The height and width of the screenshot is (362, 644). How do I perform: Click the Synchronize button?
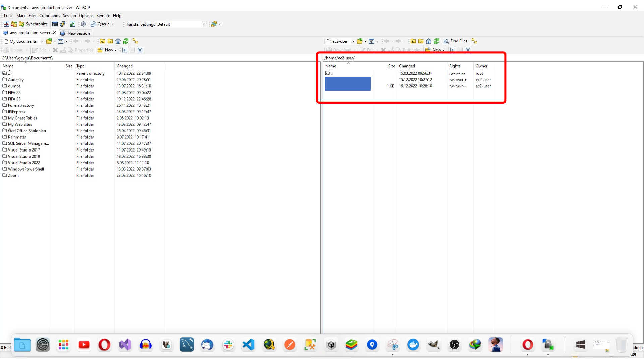pyautogui.click(x=33, y=24)
